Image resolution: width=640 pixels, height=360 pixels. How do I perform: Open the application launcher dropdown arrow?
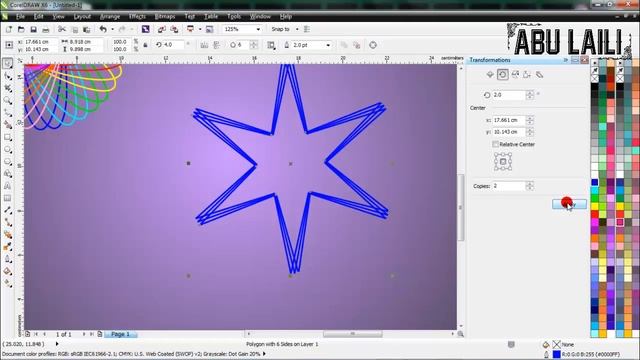click(x=200, y=29)
